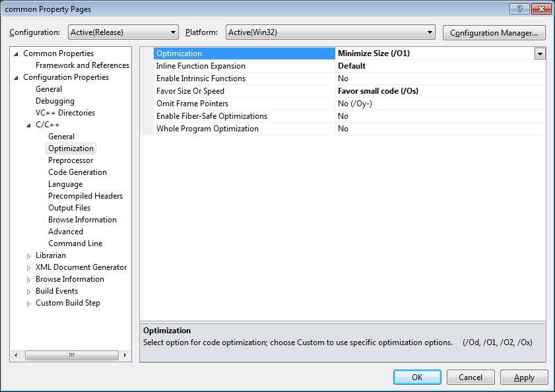Image resolution: width=555 pixels, height=392 pixels.
Task: Click the Configuration Manager button
Action: click(494, 32)
